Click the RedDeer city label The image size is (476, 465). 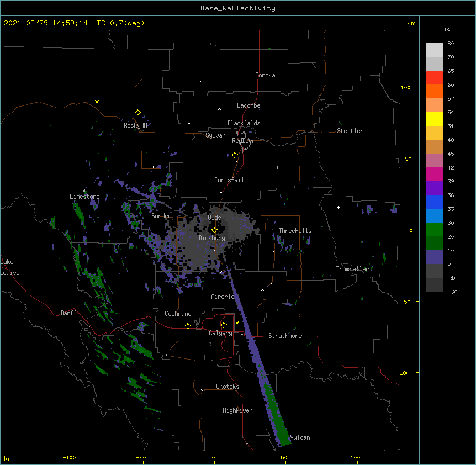point(243,141)
